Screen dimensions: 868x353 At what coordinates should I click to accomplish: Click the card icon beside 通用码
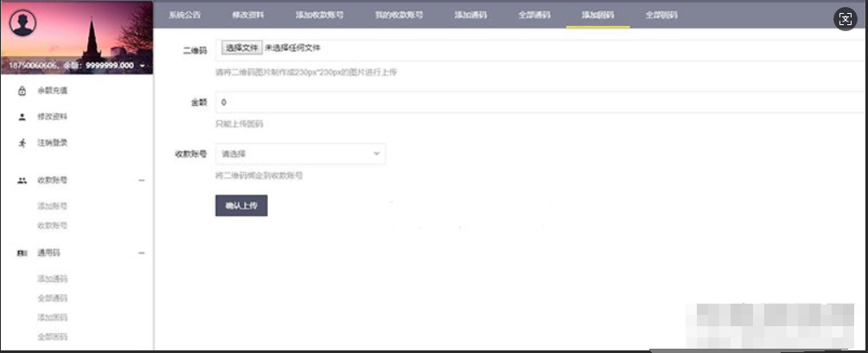22,254
